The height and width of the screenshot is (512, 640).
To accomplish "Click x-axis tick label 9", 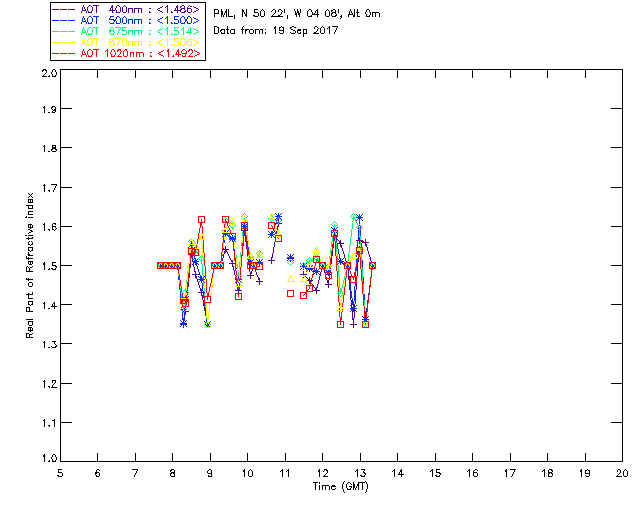I will click(x=210, y=473).
